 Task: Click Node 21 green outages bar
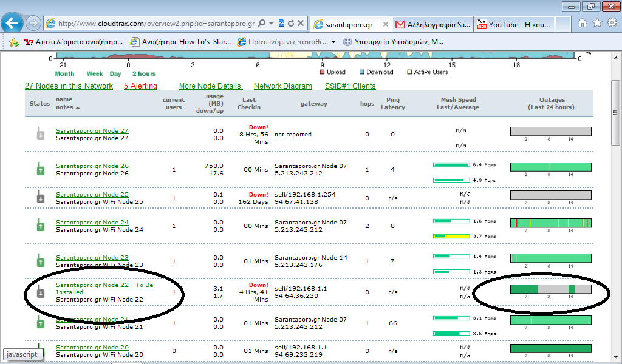[550, 320]
